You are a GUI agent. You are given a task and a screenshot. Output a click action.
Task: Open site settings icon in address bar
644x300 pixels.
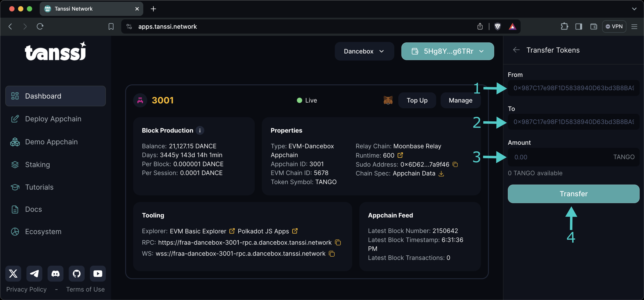(x=129, y=27)
